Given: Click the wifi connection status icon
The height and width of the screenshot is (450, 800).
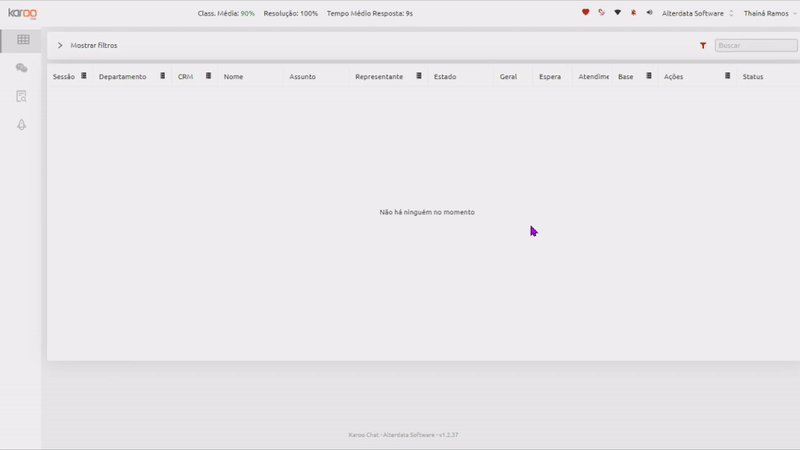Looking at the screenshot, I should coord(617,12).
